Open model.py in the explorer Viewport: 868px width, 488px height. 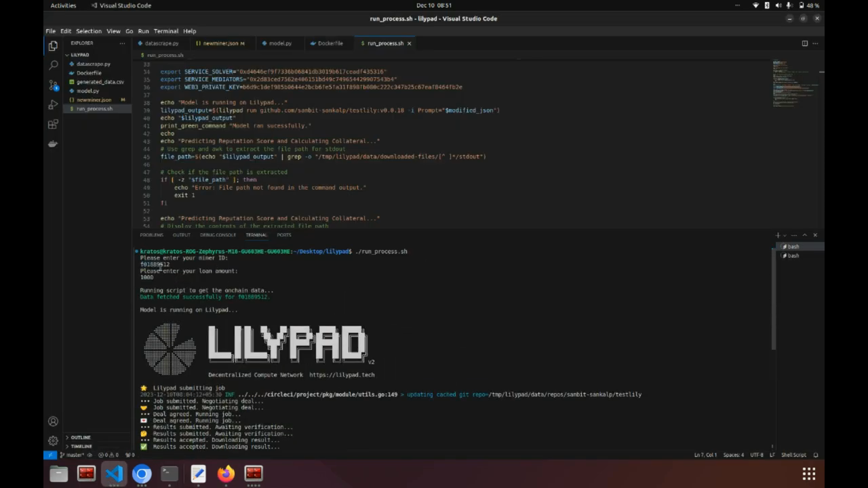click(87, 91)
